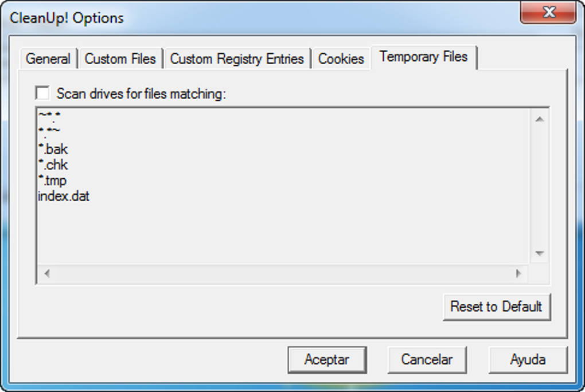
Task: Click the Cancelar button
Action: point(427,360)
